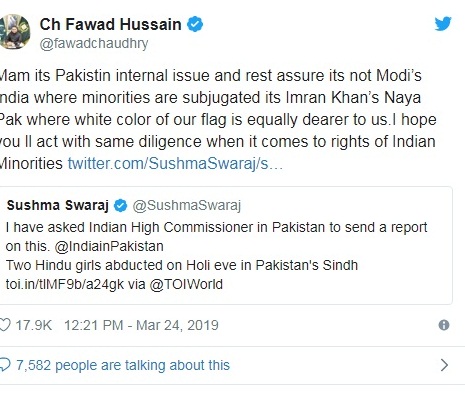
Task: Click the 17.9K likes count
Action: [34, 325]
